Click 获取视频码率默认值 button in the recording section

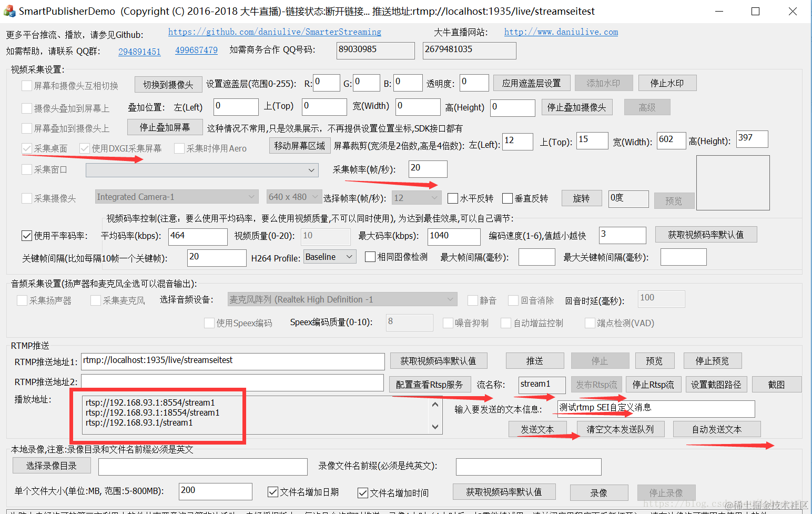tap(504, 492)
